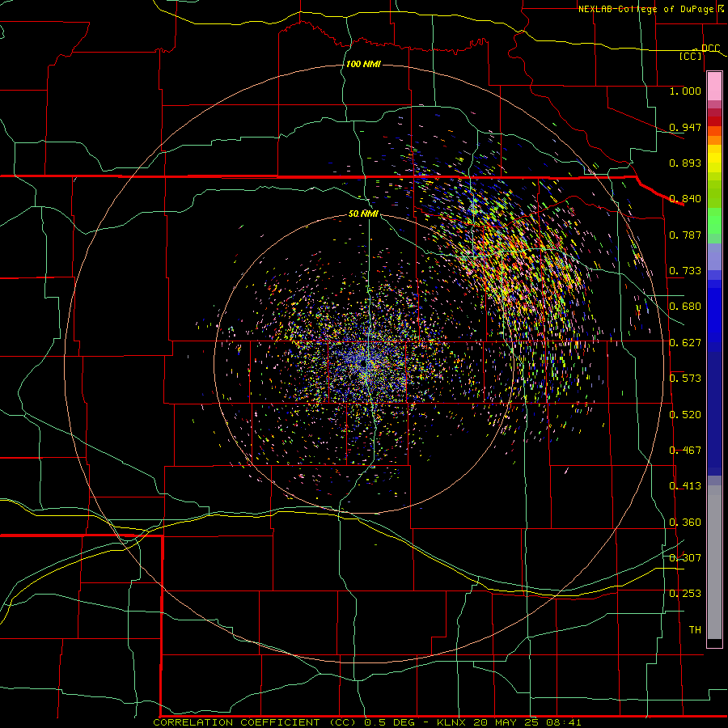
Task: Click the pink swatch atop the color bar
Action: point(714,87)
